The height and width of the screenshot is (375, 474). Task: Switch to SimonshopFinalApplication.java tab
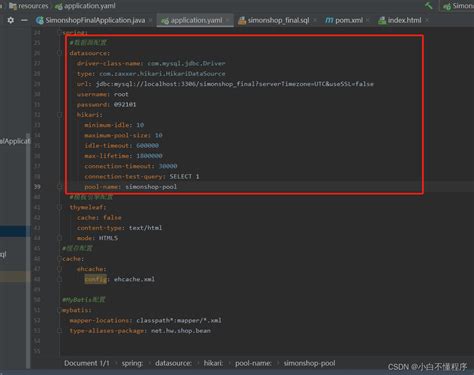coord(91,20)
